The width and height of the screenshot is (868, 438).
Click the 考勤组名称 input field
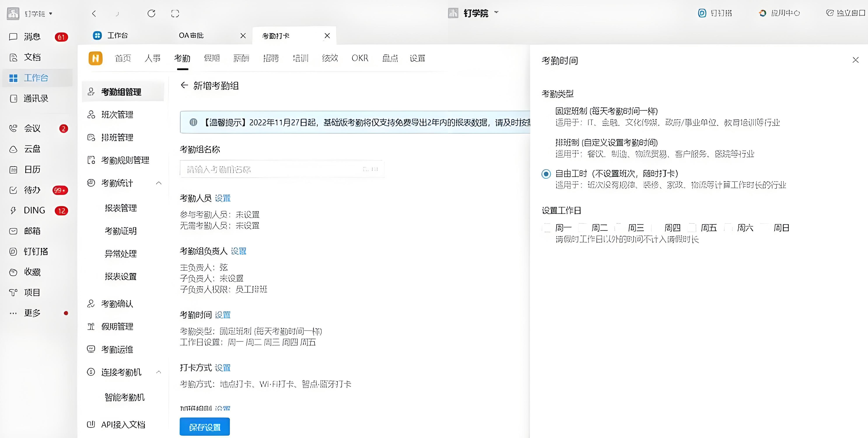[x=282, y=169]
